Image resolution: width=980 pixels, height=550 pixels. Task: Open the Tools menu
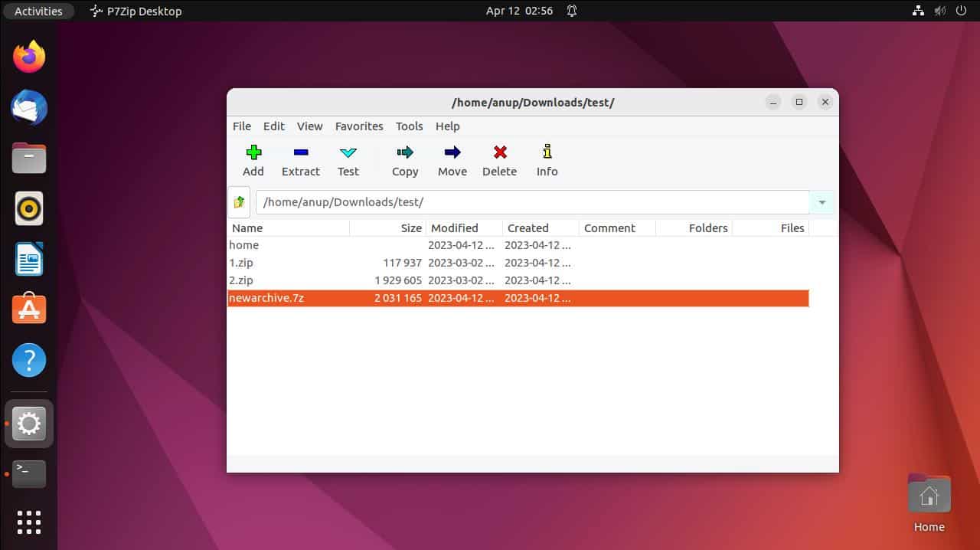tap(409, 126)
